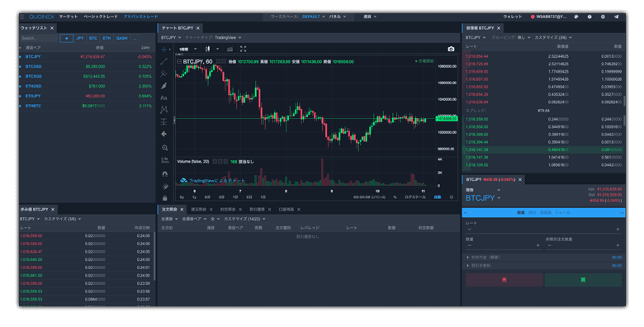This screenshot has height=327, width=644.
Task: Toggle the log scale option below chart
Action: pyautogui.click(x=415, y=197)
